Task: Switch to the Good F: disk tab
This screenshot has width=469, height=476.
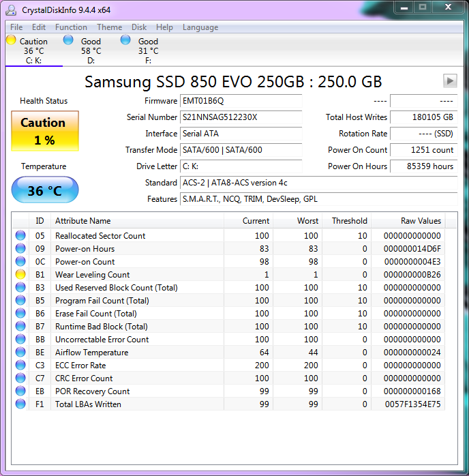Action: click(x=148, y=50)
